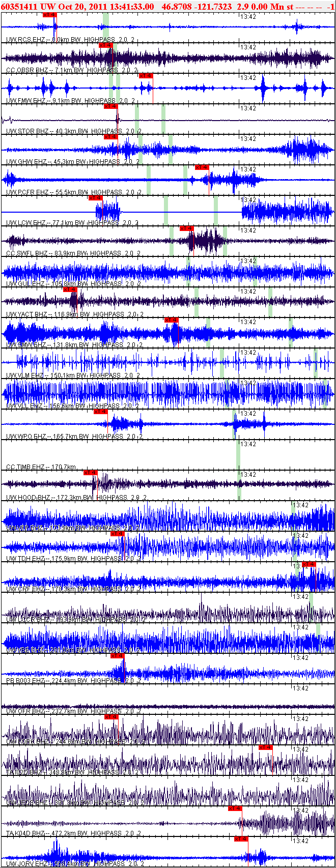Viewport: 336px width, 868px height.
Task: Select the red pick flag on UW JORV trace
Action: pos(241,839)
